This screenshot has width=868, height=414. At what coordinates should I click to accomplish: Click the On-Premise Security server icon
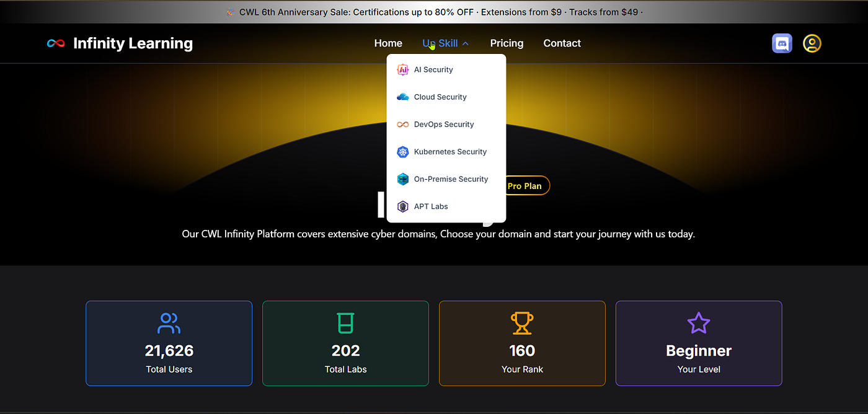[403, 179]
